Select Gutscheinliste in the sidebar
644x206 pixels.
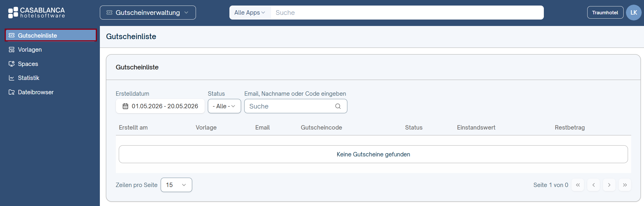click(x=51, y=35)
